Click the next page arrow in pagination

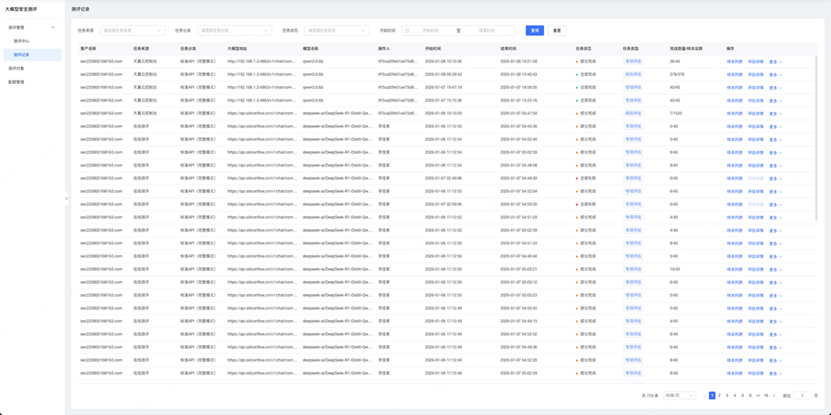click(x=774, y=396)
